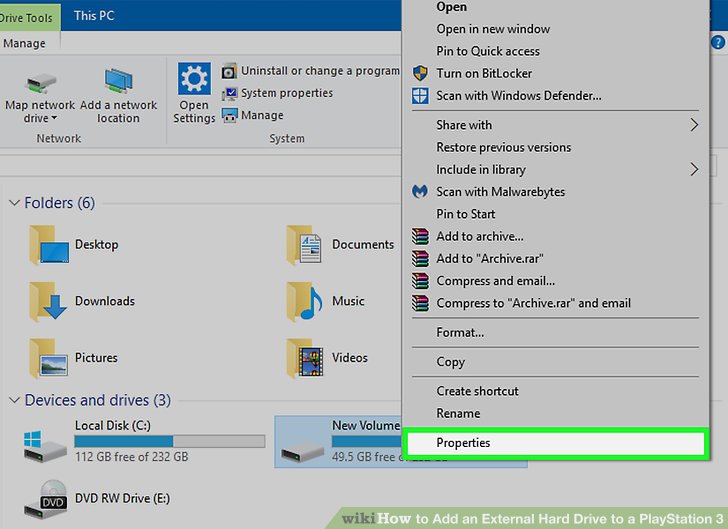
Task: Collapse the Devices and drives (3) chevron
Action: 14,400
